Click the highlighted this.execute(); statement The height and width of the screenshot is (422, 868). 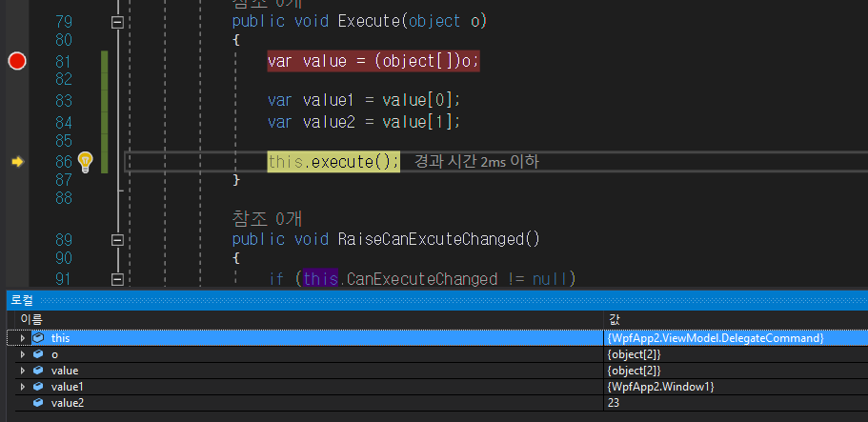[x=333, y=162]
